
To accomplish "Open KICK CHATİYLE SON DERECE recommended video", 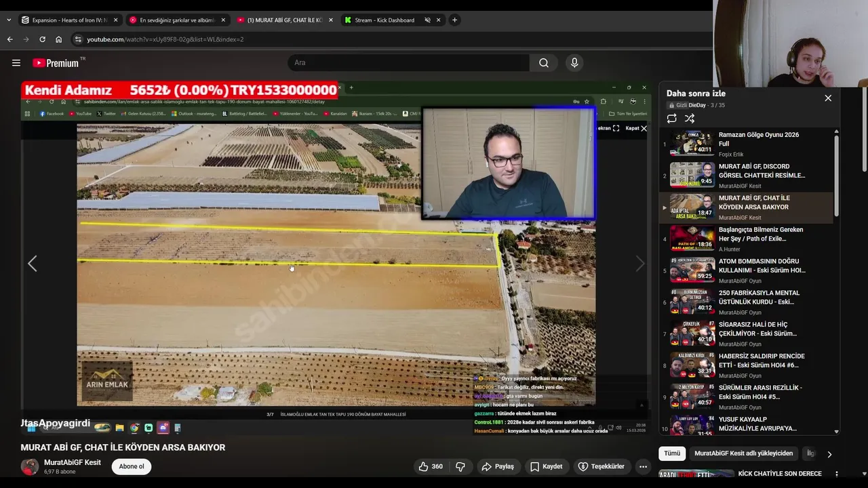I will pyautogui.click(x=780, y=474).
